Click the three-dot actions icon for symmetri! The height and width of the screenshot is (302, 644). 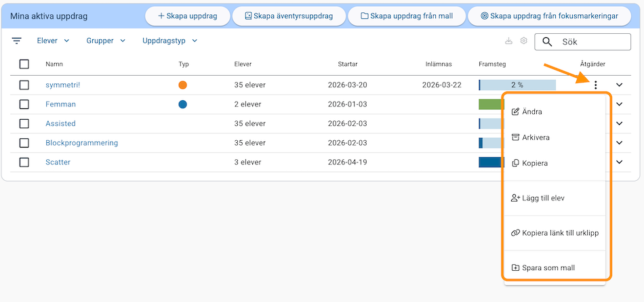(x=595, y=85)
